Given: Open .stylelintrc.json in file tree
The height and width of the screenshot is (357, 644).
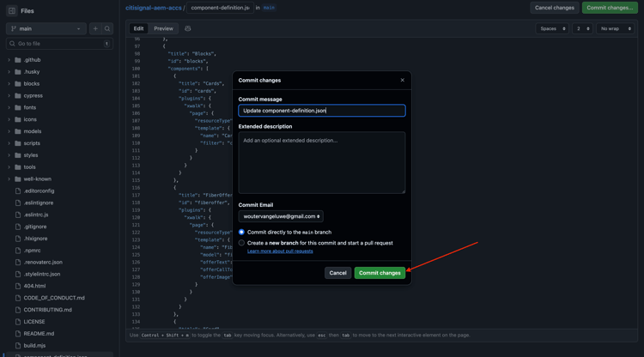Looking at the screenshot, I should [42, 274].
